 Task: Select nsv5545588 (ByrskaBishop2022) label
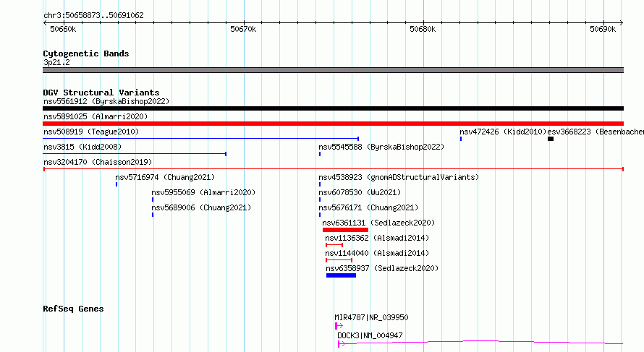381,147
